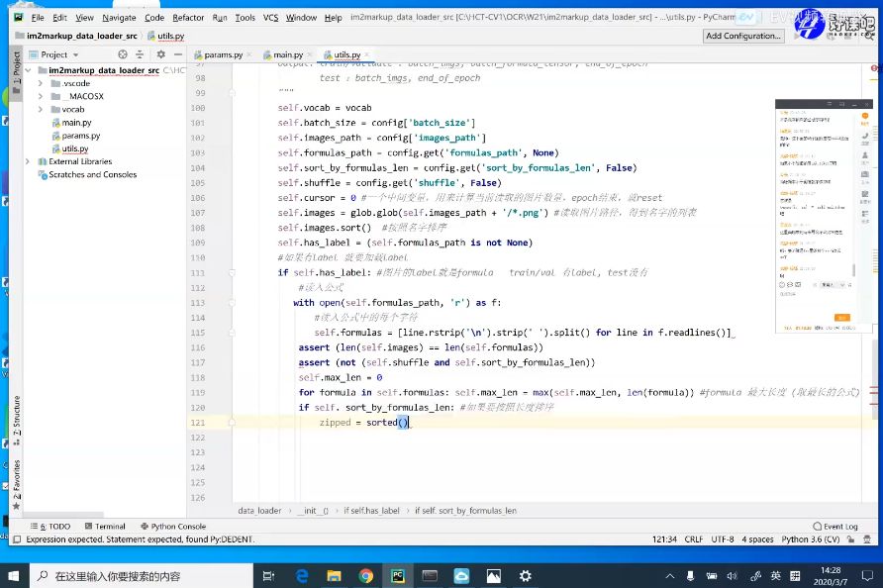Screen dimensions: 883x588
Task: Click the locate target icon in Project panel
Action: [122, 54]
